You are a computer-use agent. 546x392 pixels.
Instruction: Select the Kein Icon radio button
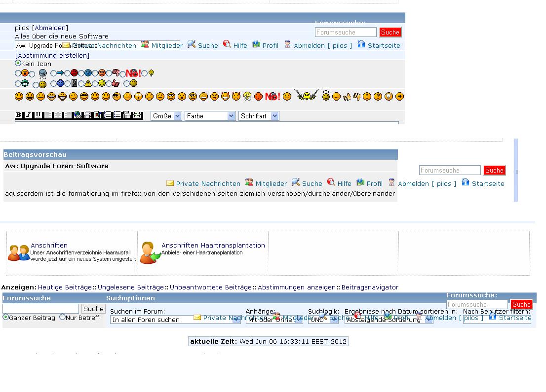(x=18, y=63)
